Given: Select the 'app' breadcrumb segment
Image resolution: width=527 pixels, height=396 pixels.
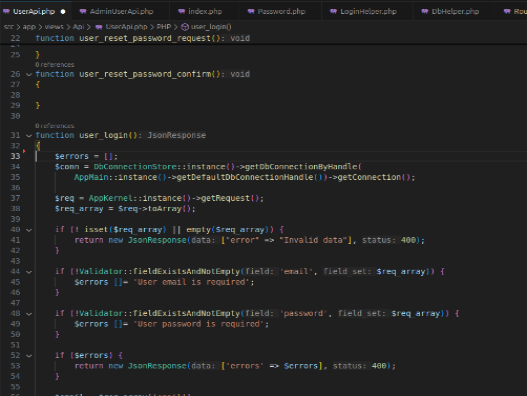Looking at the screenshot, I should click(29, 27).
